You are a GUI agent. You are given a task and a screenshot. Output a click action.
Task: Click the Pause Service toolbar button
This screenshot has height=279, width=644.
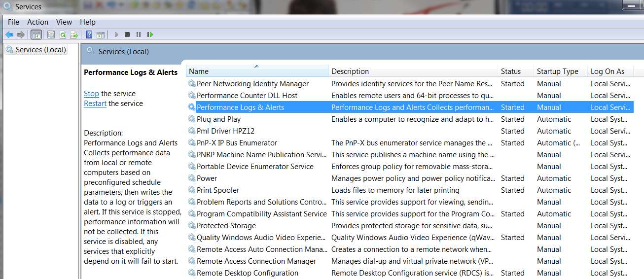[139, 35]
